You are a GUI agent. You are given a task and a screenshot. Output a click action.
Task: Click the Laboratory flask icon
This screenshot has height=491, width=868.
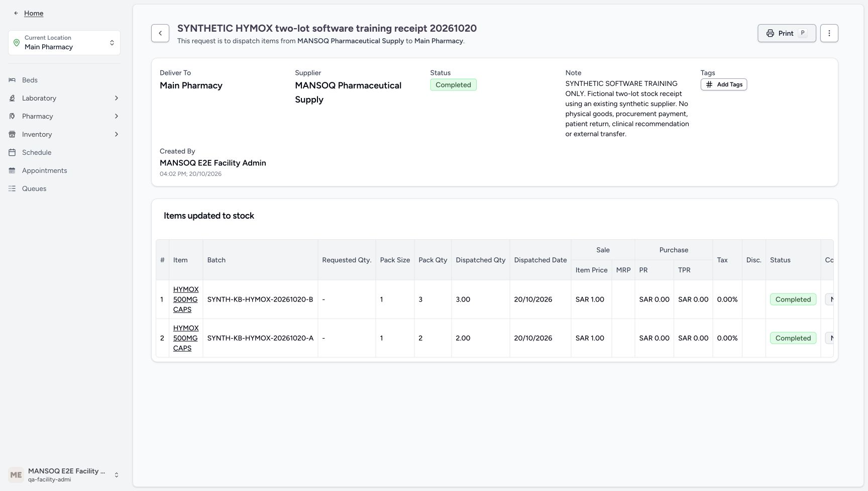12,98
